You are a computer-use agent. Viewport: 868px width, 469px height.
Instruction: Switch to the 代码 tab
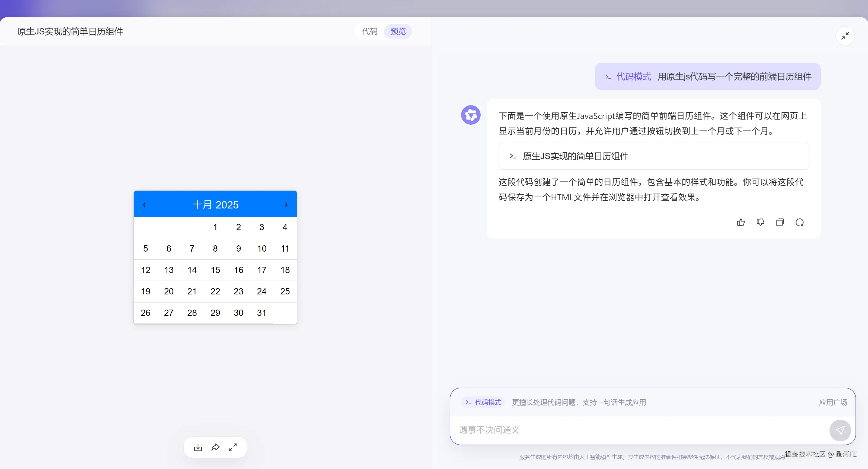tap(370, 31)
